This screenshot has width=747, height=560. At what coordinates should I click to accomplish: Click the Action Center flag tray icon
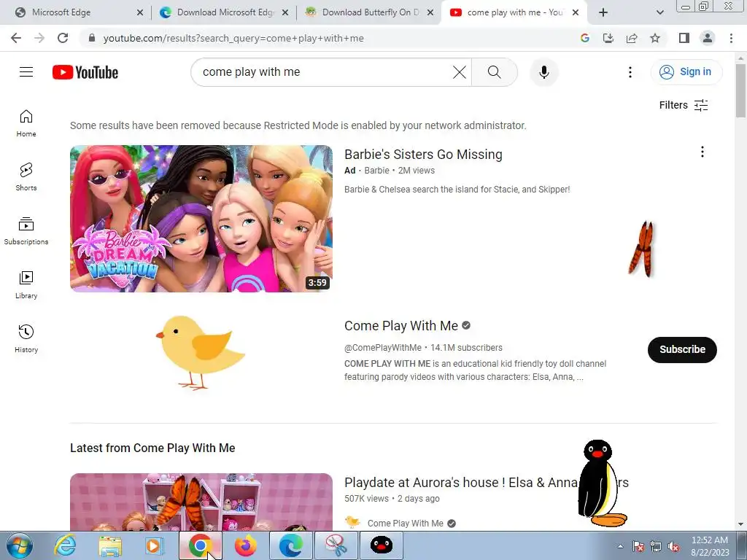tap(638, 546)
